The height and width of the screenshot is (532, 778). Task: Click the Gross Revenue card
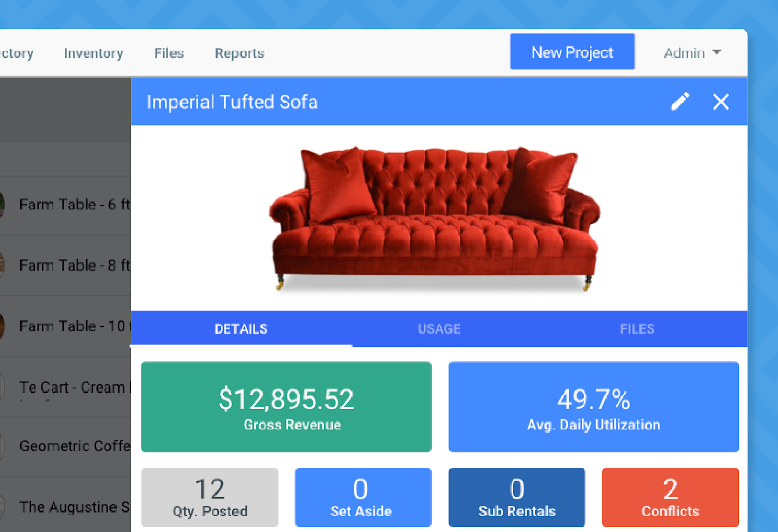(286, 407)
